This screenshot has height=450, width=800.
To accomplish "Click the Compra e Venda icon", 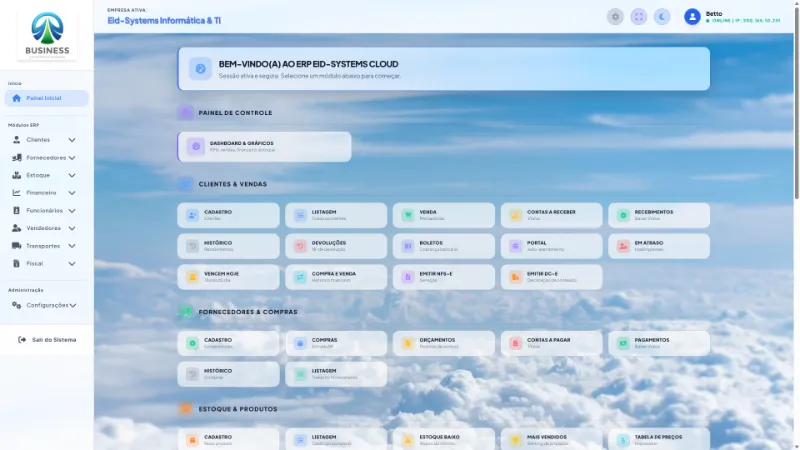I will click(x=300, y=277).
